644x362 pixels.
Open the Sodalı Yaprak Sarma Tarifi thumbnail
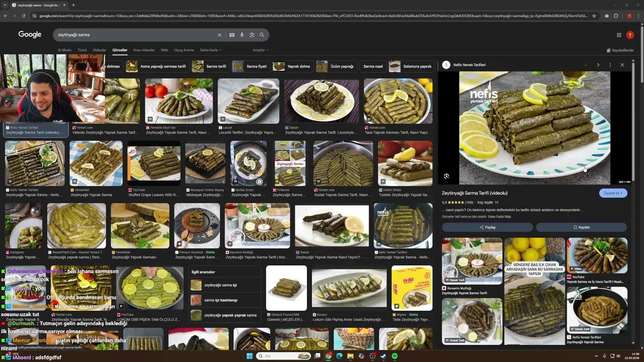click(x=343, y=163)
